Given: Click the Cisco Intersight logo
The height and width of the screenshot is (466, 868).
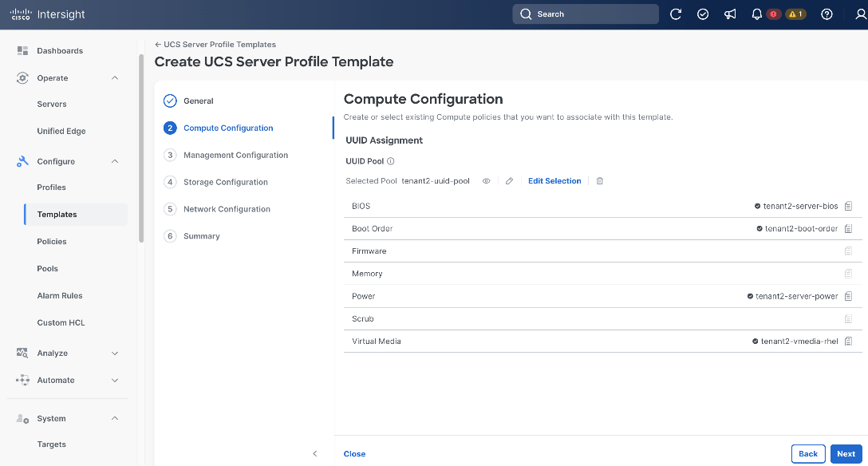Looking at the screenshot, I should pos(48,14).
